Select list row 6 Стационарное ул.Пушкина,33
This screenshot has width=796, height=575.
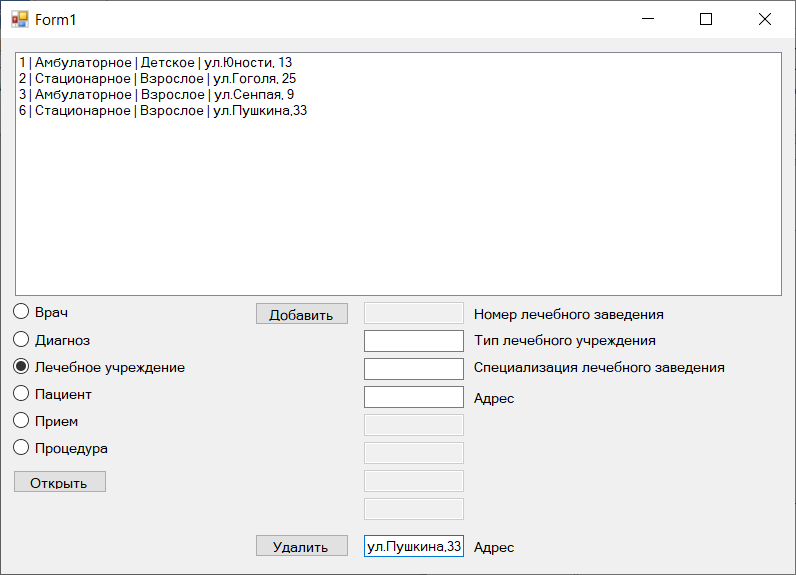(x=398, y=111)
